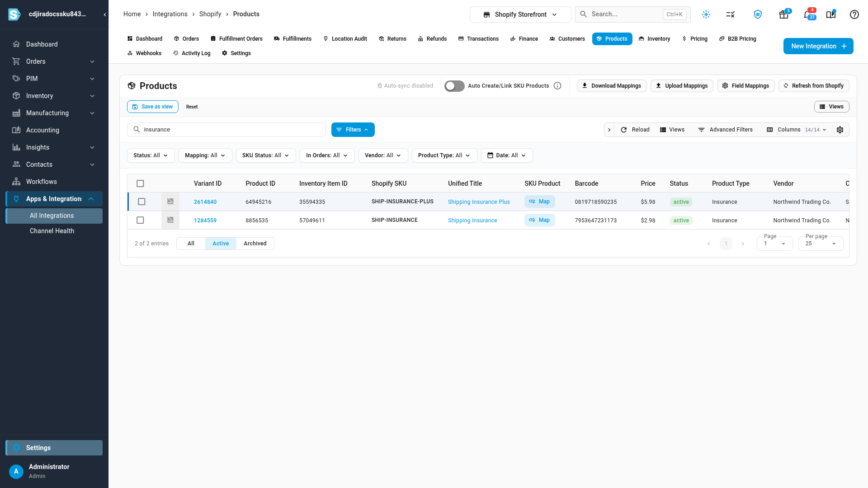Click Reload in the table toolbar
The width and height of the screenshot is (868, 488).
(635, 130)
